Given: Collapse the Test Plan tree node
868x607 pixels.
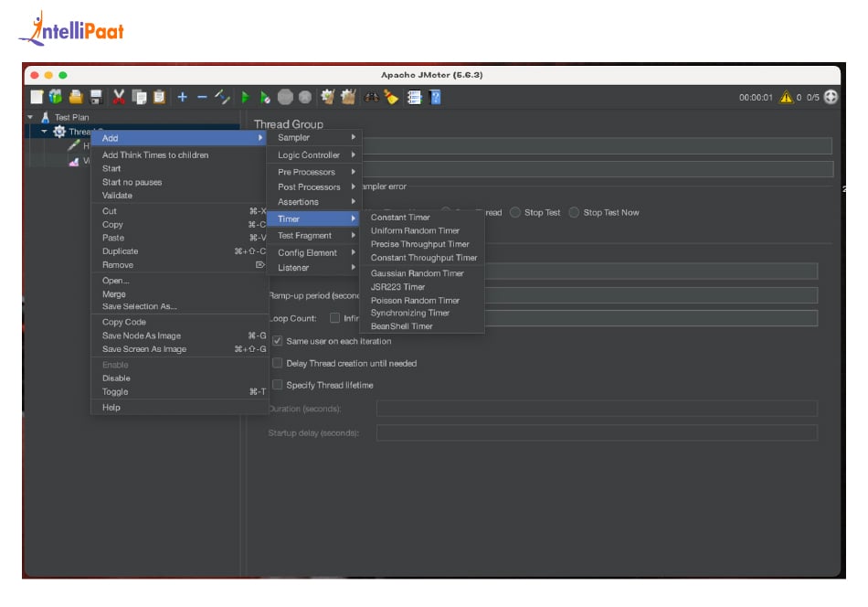Looking at the screenshot, I should 30,117.
